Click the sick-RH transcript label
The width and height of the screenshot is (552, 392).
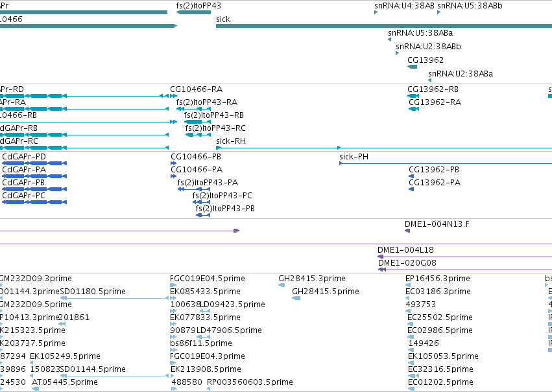pos(231,141)
